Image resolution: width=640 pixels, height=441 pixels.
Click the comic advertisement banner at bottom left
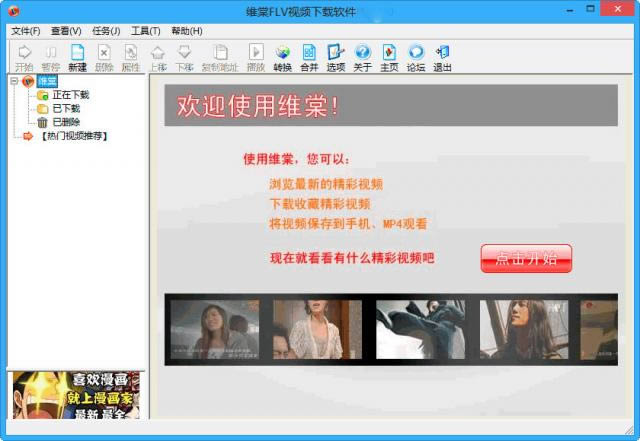(x=75, y=395)
